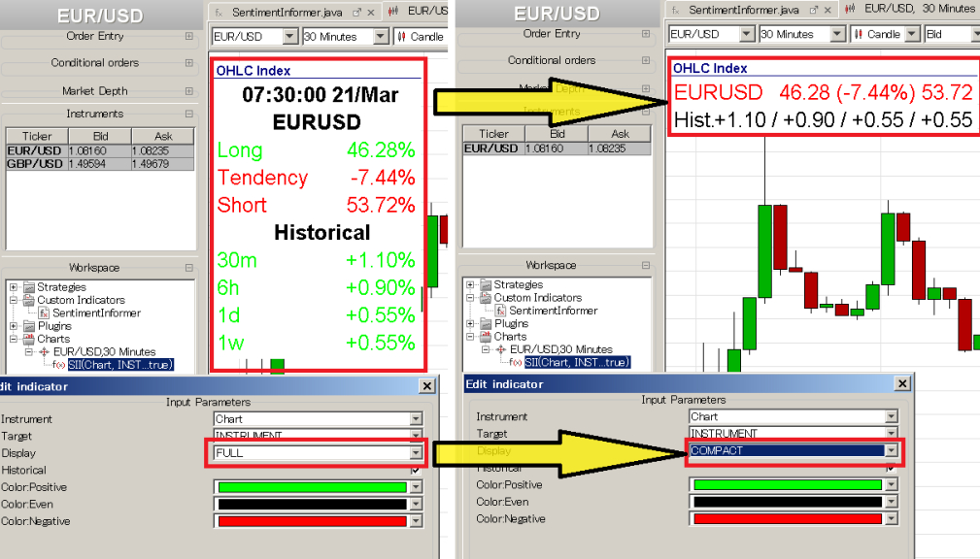Viewport: 980px width, 559px height.
Task: Open Instrument Chart dropdown in FULL dialog
Action: 417,419
